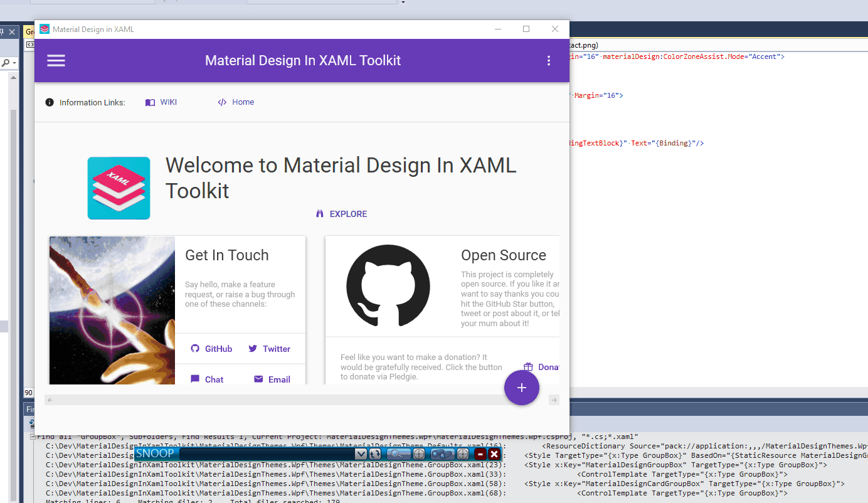Viewport: 868px width, 503px height.
Task: Open the hamburger navigation menu
Action: tap(56, 60)
